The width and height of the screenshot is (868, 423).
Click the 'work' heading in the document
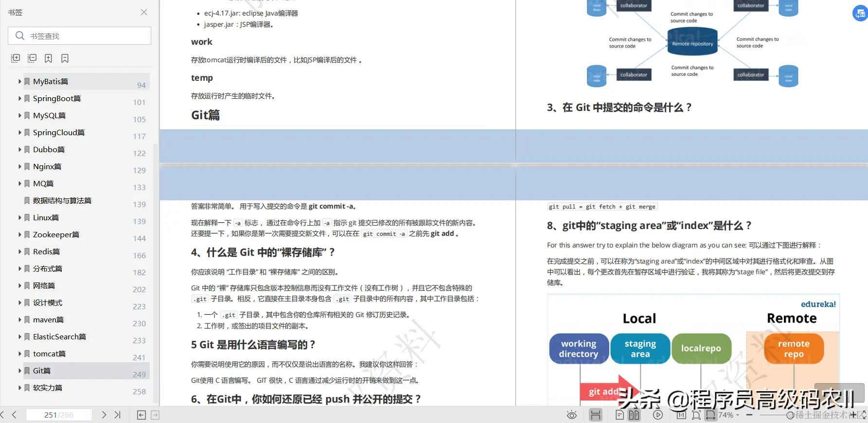201,42
